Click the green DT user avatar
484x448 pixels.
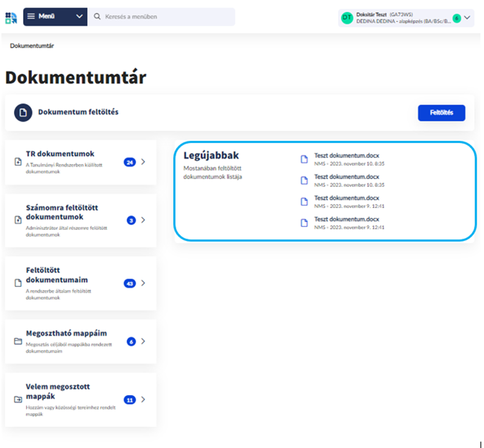[x=347, y=17]
